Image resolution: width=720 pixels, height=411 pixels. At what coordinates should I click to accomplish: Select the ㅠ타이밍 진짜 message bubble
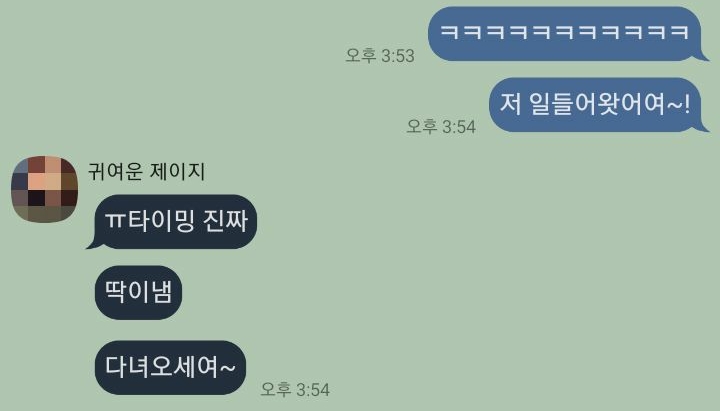(176, 222)
